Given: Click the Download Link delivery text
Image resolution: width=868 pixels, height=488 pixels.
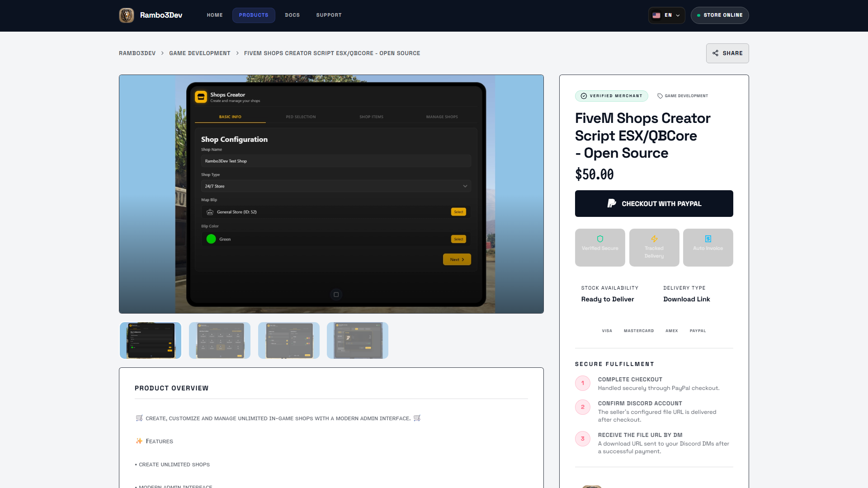Looking at the screenshot, I should (x=687, y=299).
